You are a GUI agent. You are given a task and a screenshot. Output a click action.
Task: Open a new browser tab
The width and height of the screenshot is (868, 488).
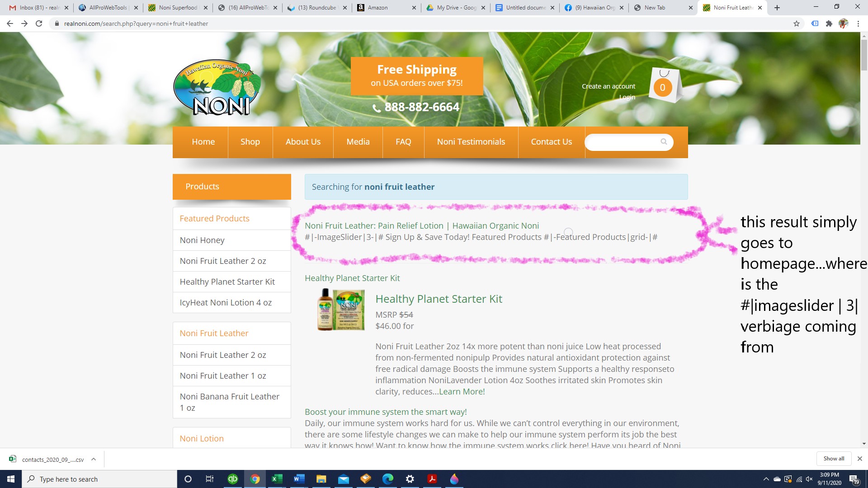(x=777, y=8)
